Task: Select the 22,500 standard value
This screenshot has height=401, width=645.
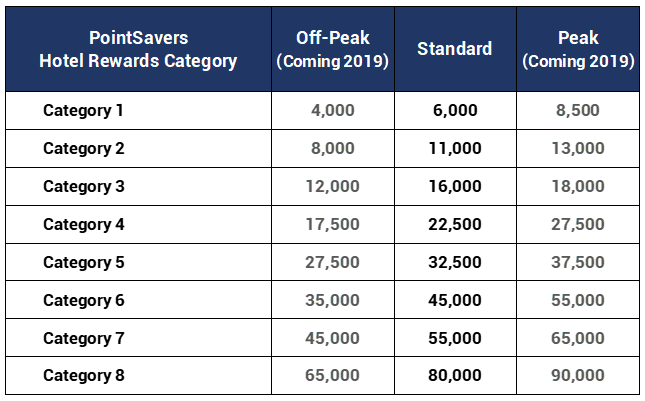Action: 455,225
